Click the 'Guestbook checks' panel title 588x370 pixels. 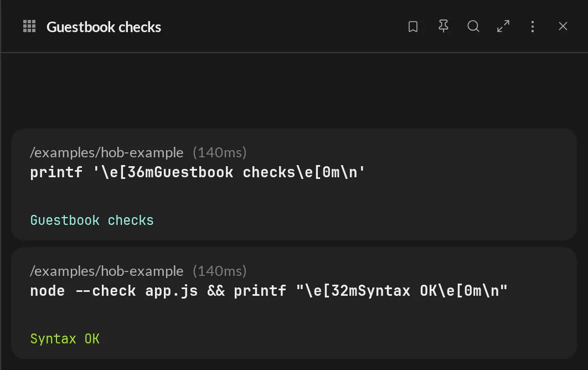(x=104, y=27)
